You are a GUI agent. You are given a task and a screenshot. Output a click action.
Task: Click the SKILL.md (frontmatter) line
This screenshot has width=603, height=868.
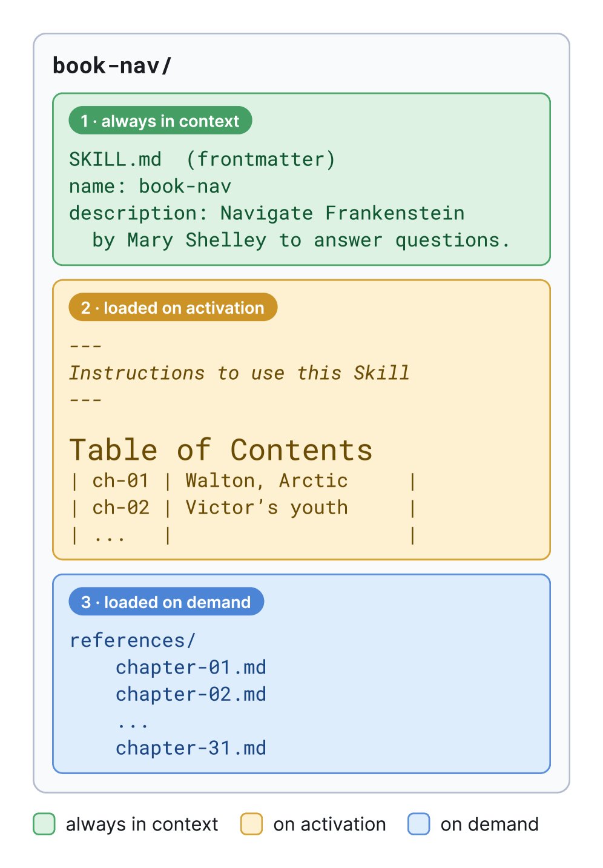click(x=202, y=159)
